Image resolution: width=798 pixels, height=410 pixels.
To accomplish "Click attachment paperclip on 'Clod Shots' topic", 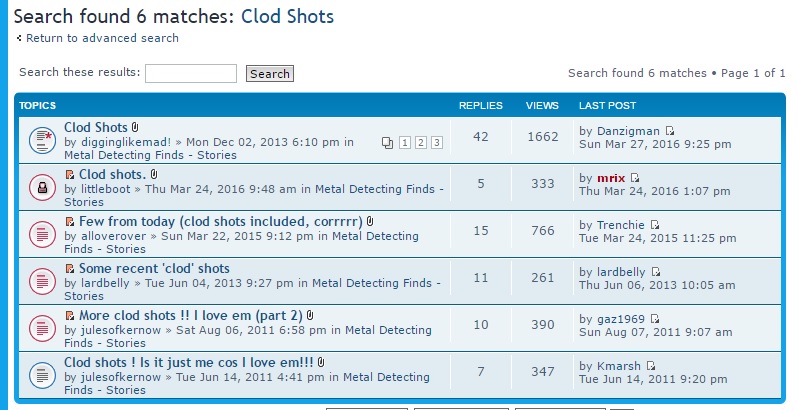I will coord(135,127).
